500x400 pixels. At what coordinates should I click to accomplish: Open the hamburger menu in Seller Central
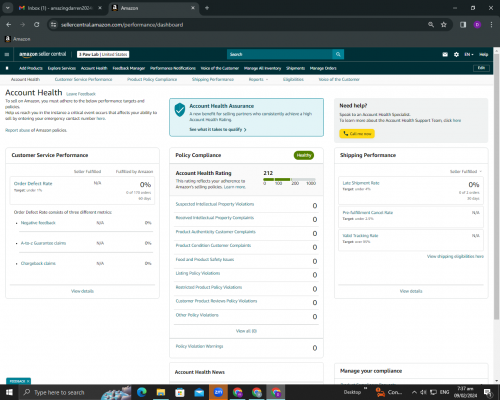click(x=7, y=54)
